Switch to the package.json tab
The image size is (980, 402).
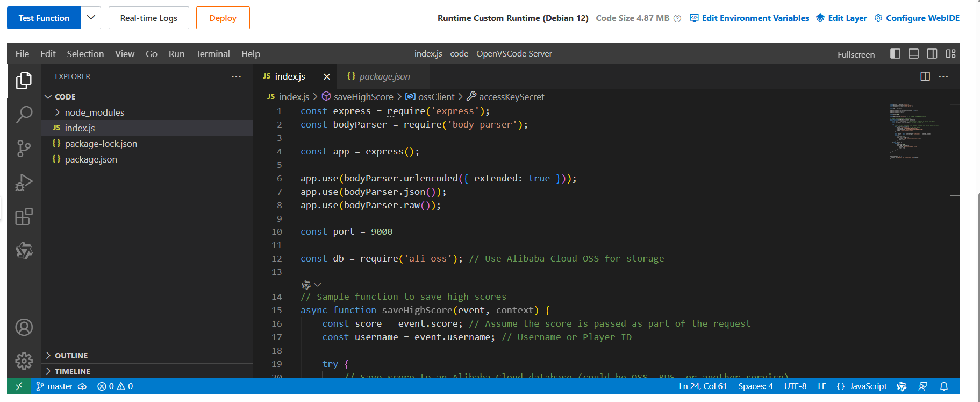(x=383, y=76)
